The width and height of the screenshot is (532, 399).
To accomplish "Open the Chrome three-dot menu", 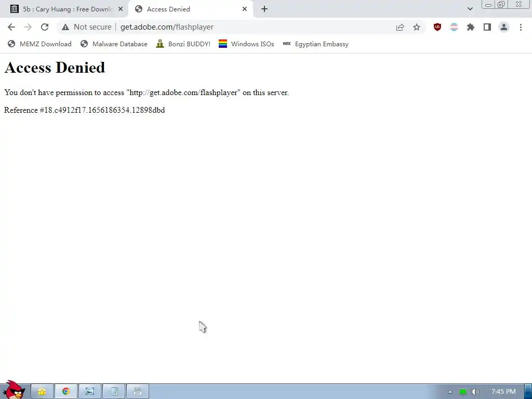I will point(521,27).
